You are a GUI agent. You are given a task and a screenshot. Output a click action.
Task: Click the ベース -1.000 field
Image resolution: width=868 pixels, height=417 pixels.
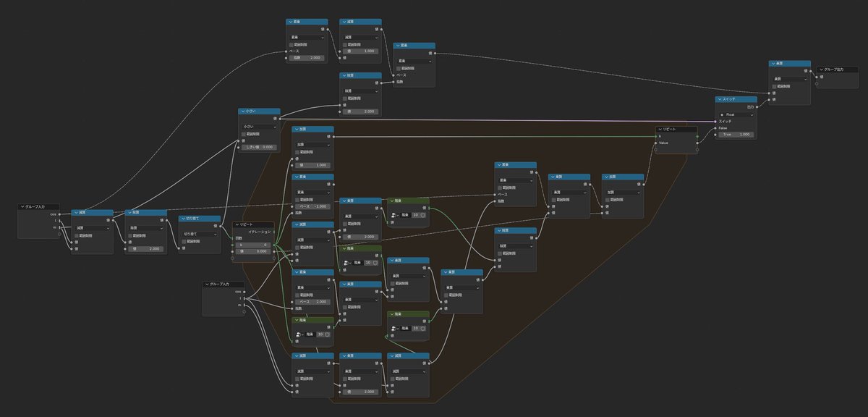pos(312,206)
